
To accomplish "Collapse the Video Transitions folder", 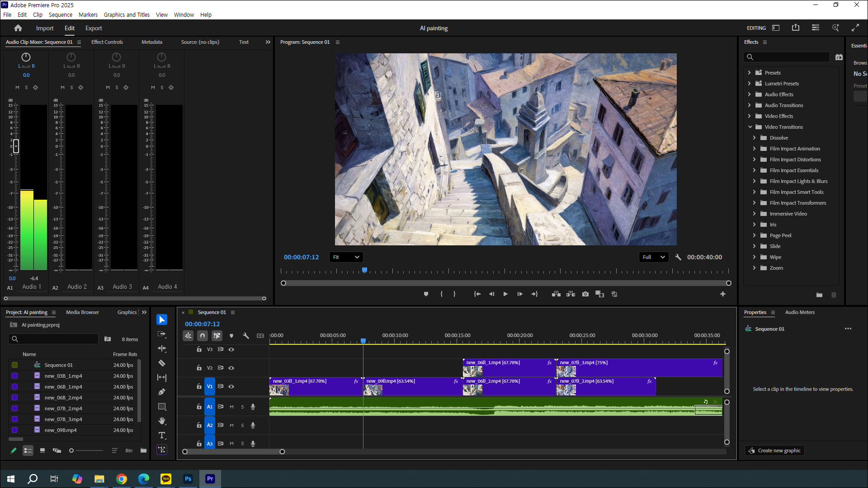I will [750, 127].
